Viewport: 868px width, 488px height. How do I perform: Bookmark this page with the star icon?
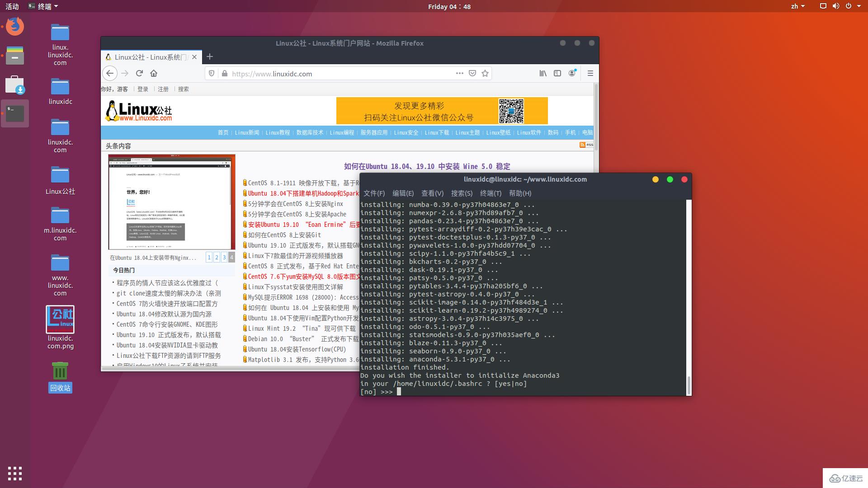click(x=485, y=73)
